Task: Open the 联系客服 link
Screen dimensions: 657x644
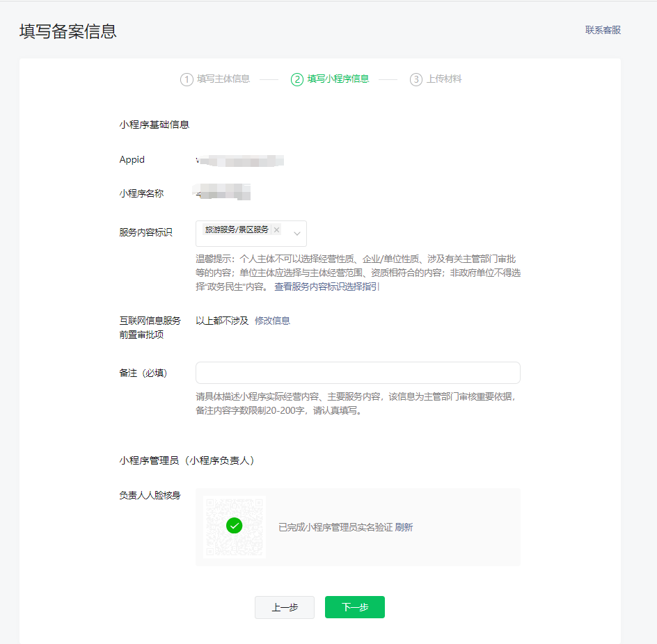Action: [603, 30]
